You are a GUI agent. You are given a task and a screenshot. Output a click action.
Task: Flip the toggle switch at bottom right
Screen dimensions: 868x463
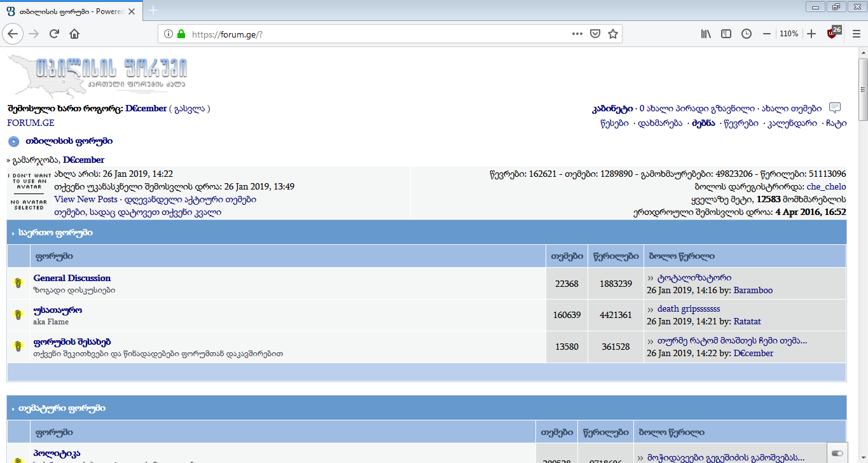pos(837,453)
